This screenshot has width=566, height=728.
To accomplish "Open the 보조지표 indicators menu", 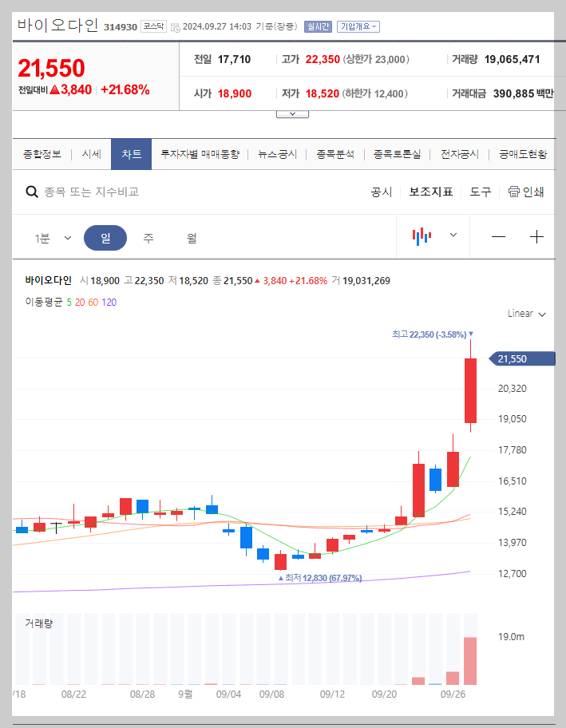I will pos(431,192).
